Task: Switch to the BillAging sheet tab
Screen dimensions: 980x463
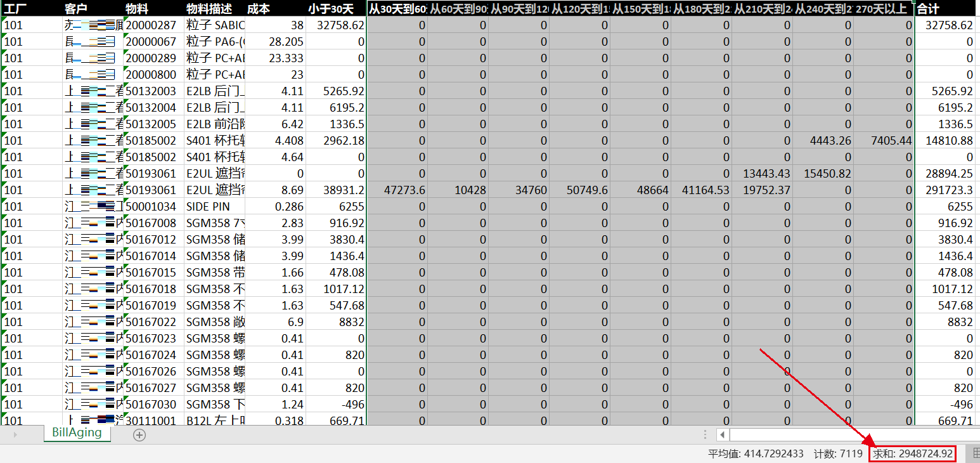Action: (77, 434)
